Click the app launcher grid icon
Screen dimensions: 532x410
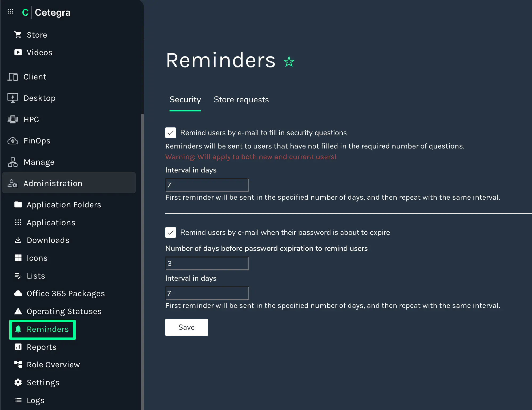coord(11,11)
